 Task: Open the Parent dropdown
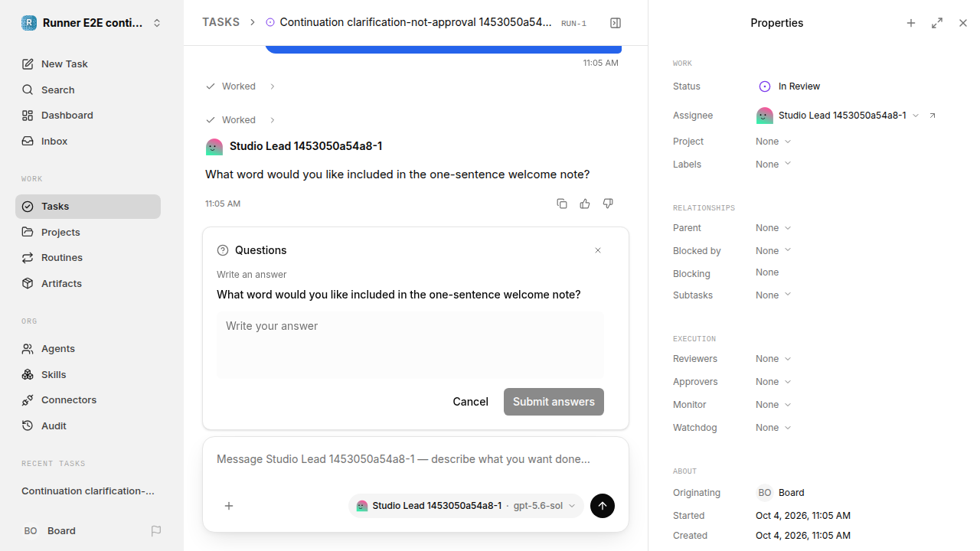coord(773,228)
